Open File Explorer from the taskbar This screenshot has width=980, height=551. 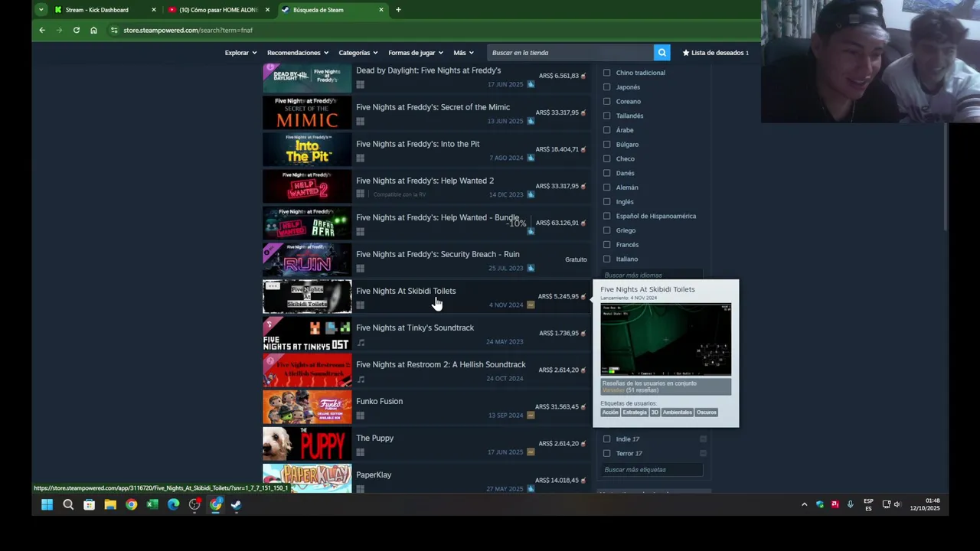point(110,504)
